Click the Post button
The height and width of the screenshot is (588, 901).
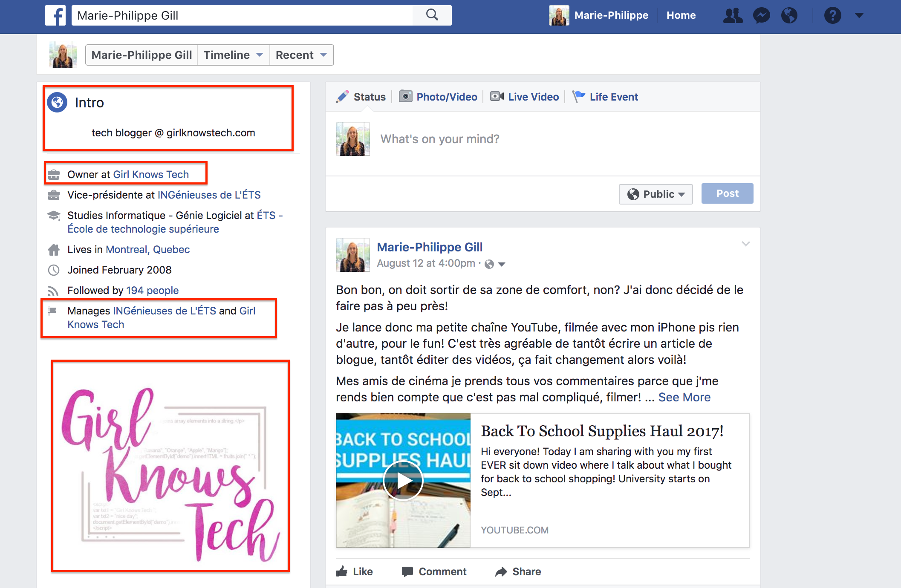pyautogui.click(x=727, y=193)
